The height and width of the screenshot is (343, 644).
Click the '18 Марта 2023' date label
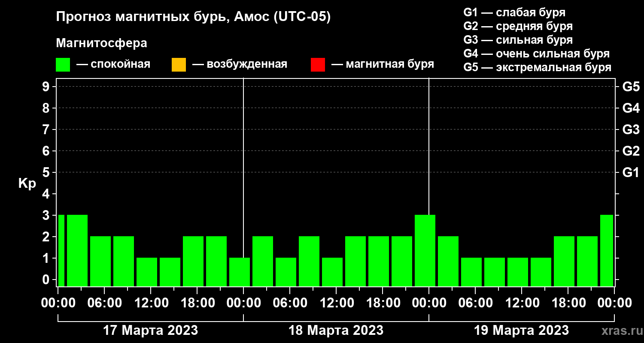336,331
